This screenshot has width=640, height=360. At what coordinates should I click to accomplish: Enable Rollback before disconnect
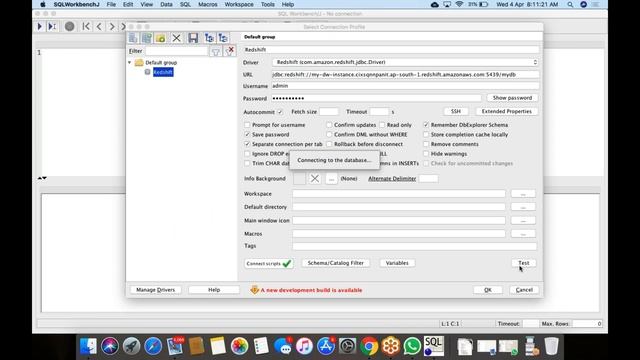coord(329,144)
